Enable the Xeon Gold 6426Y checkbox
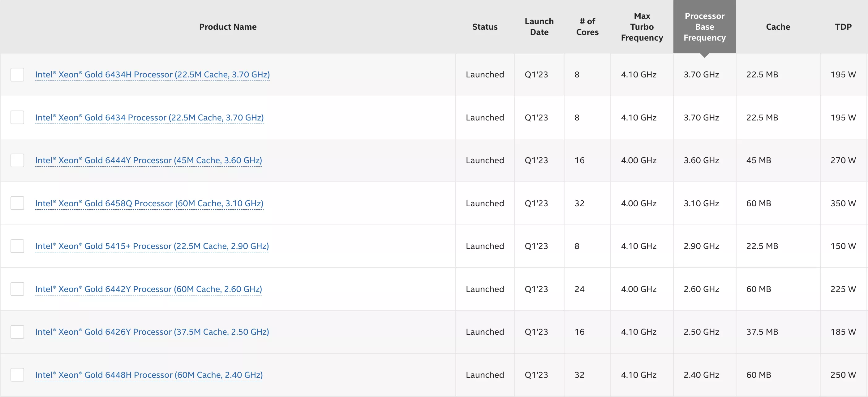The height and width of the screenshot is (397, 868). click(x=17, y=332)
